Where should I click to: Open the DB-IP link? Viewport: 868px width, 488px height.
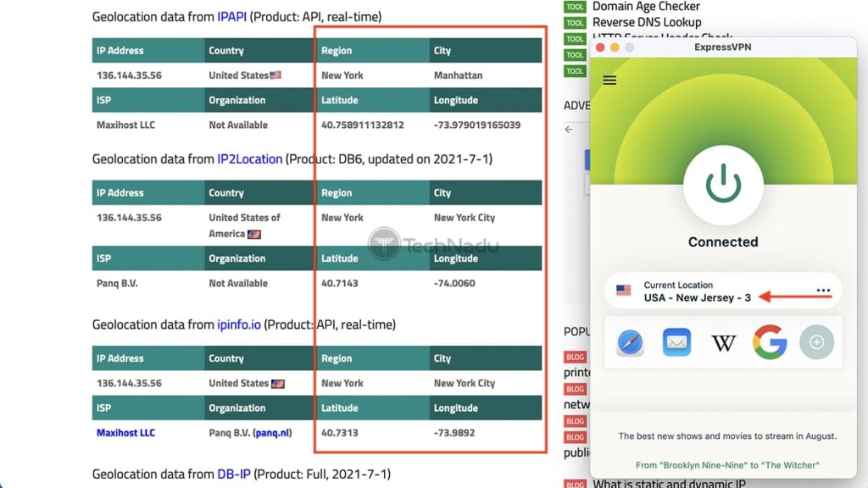234,474
